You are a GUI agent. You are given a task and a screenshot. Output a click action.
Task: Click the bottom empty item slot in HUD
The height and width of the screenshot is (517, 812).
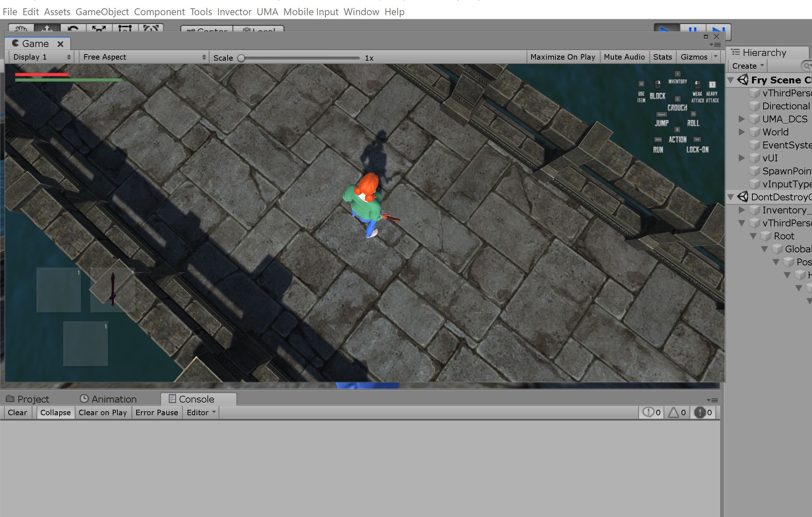coord(86,344)
